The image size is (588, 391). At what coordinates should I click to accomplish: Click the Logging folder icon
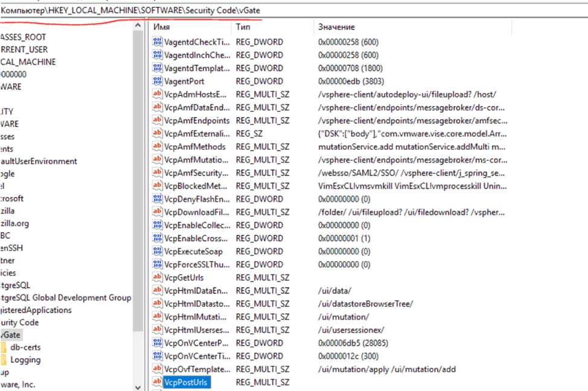tap(4, 360)
